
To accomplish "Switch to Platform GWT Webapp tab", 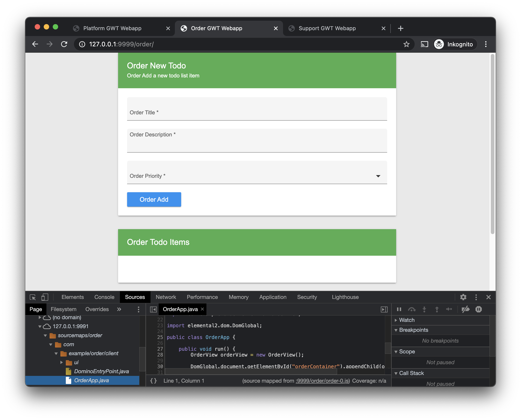I will pos(112,28).
